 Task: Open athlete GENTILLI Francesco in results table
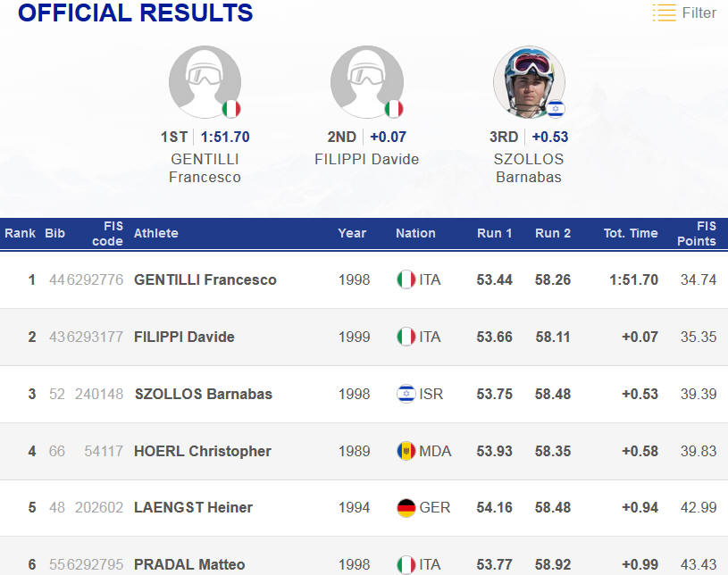pyautogui.click(x=205, y=279)
